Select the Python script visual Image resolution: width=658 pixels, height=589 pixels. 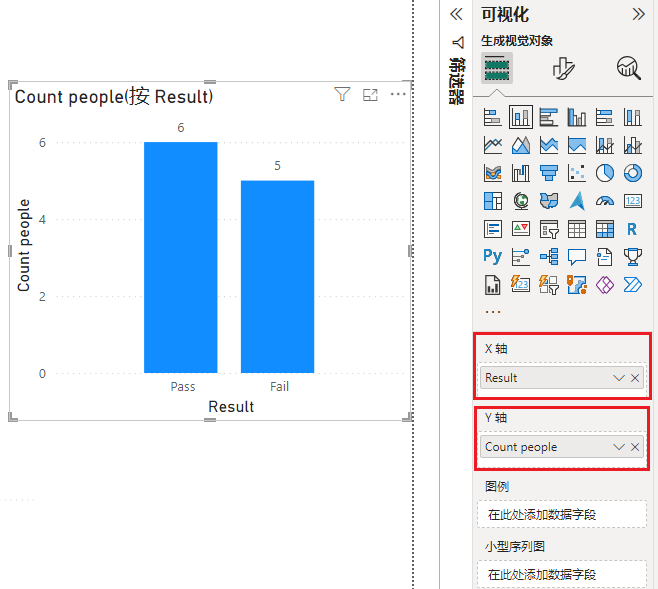tap(493, 256)
